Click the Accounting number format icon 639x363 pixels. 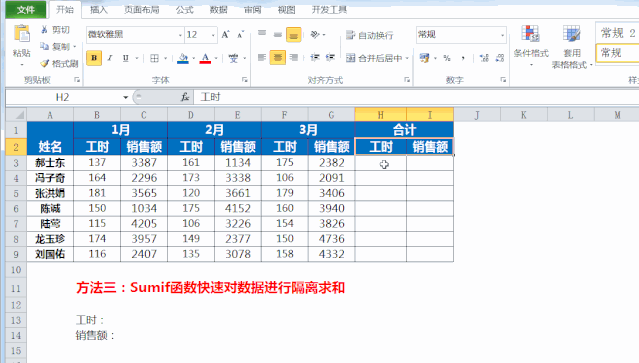pyautogui.click(x=424, y=58)
